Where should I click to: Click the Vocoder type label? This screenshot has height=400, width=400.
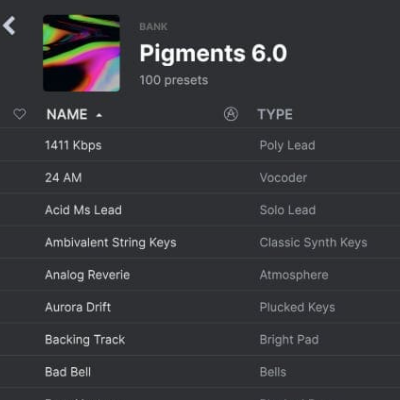click(x=283, y=178)
